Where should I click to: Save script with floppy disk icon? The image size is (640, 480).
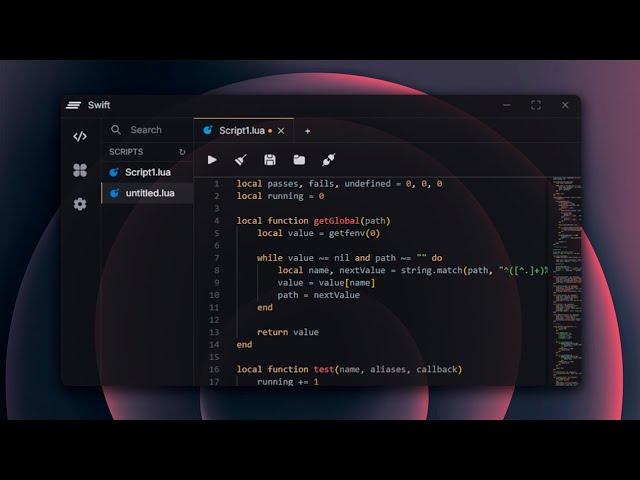point(270,160)
